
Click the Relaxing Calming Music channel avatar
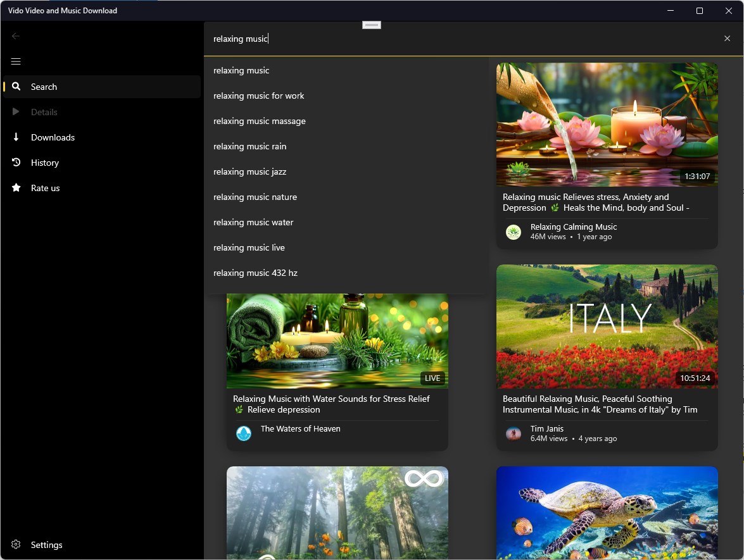tap(514, 232)
